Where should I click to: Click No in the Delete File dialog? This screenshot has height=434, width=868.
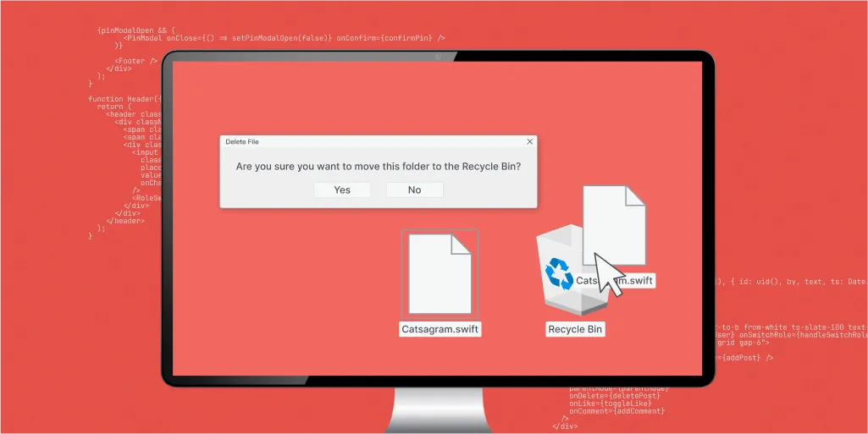[415, 190]
